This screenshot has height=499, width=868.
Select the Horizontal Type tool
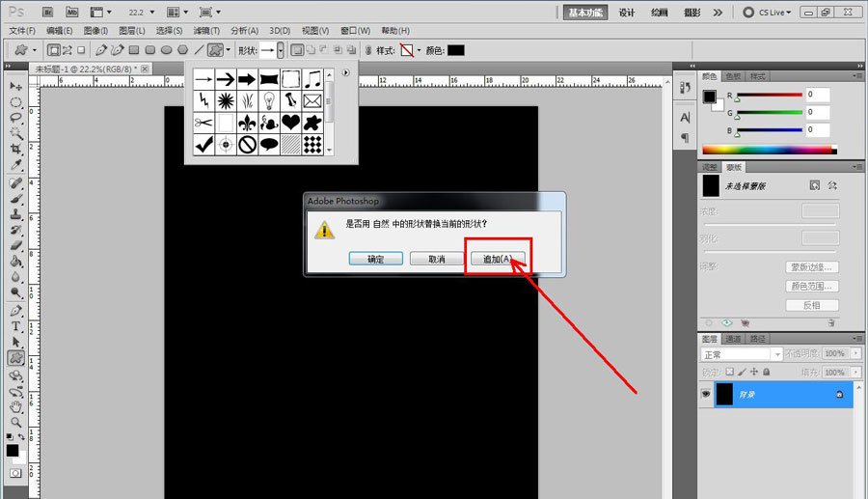[x=16, y=326]
